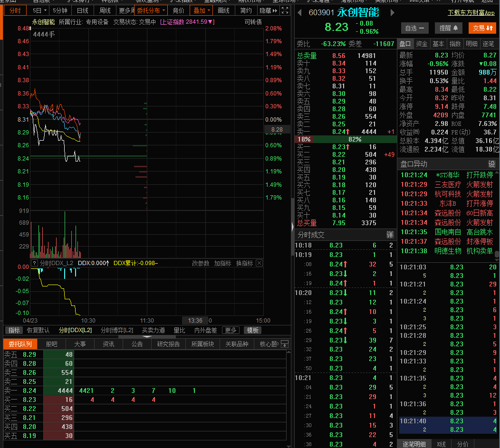Screen dimensions: 500x448
Task: Open the 更多 indicators box
Action: pyautogui.click(x=231, y=330)
